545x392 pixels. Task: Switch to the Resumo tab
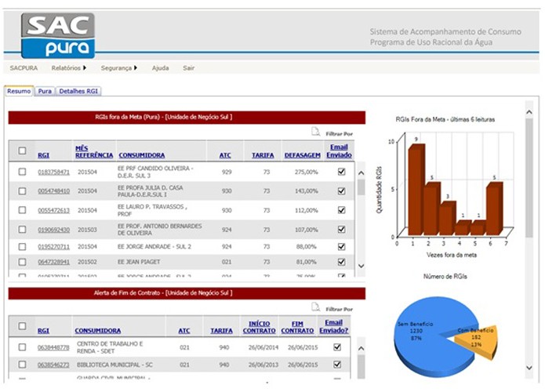[19, 91]
